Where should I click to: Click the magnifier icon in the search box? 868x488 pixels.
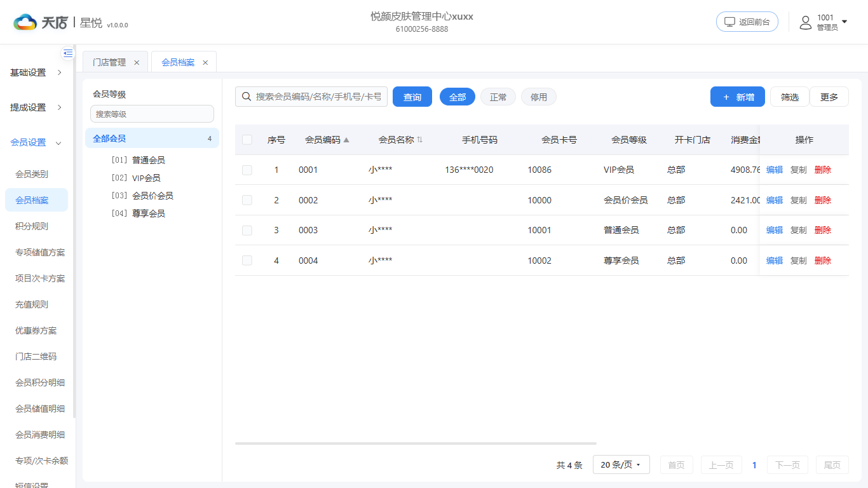point(247,97)
